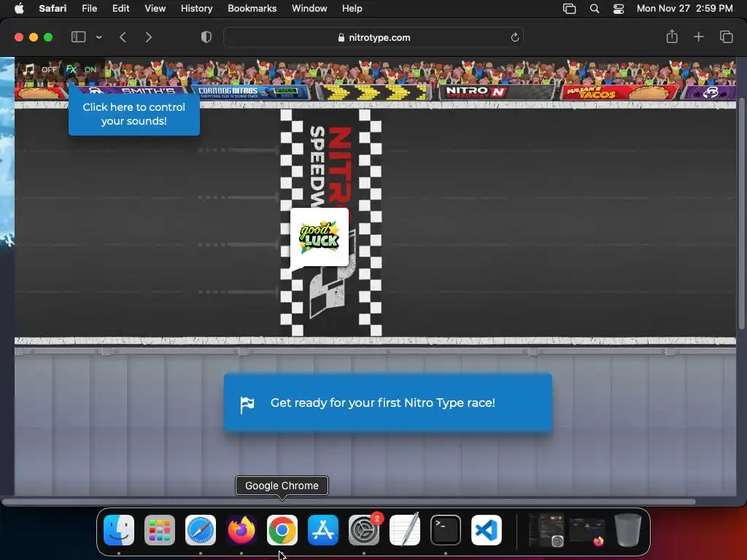Screen dimensions: 747x560
Task: Click the checkered flag icon in the banner
Action: (247, 405)
